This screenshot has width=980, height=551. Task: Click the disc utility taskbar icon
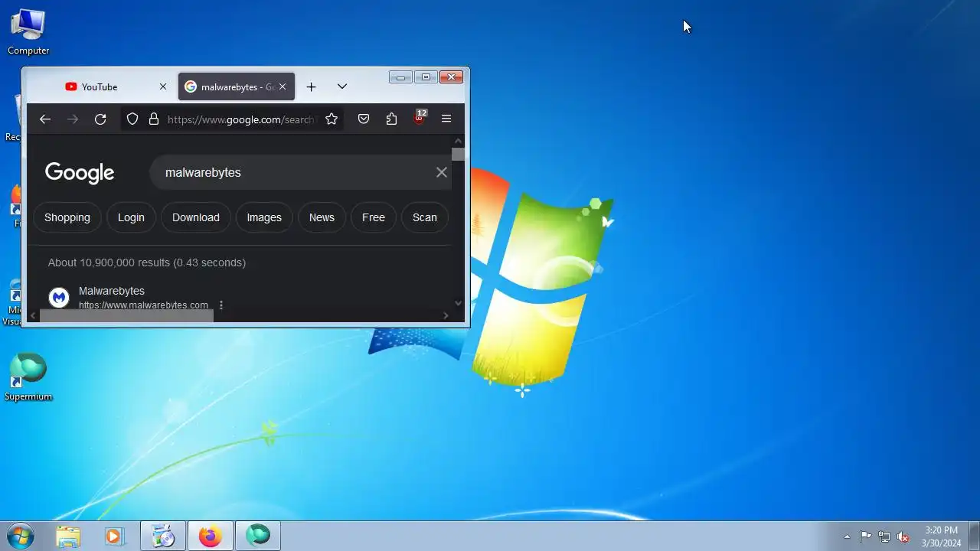click(163, 536)
